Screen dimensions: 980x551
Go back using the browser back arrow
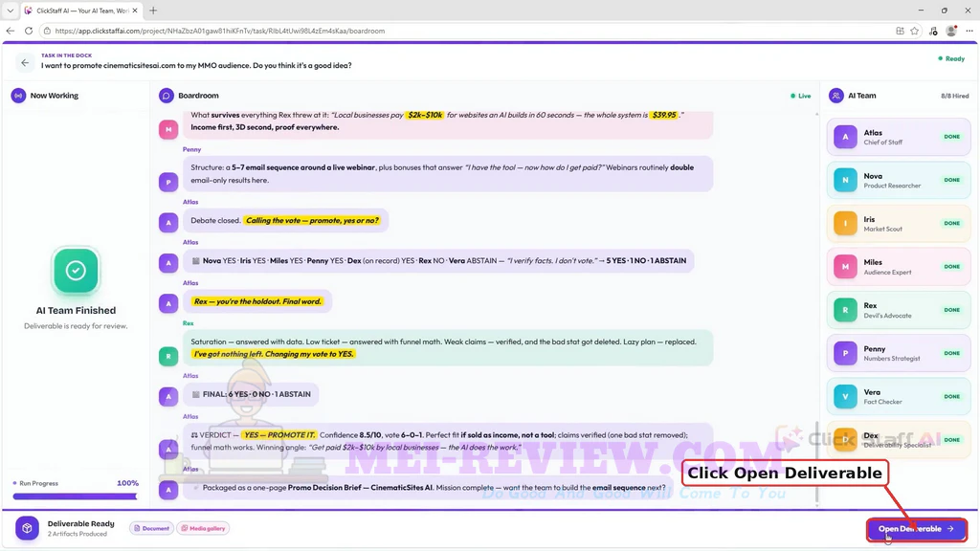pyautogui.click(x=10, y=31)
